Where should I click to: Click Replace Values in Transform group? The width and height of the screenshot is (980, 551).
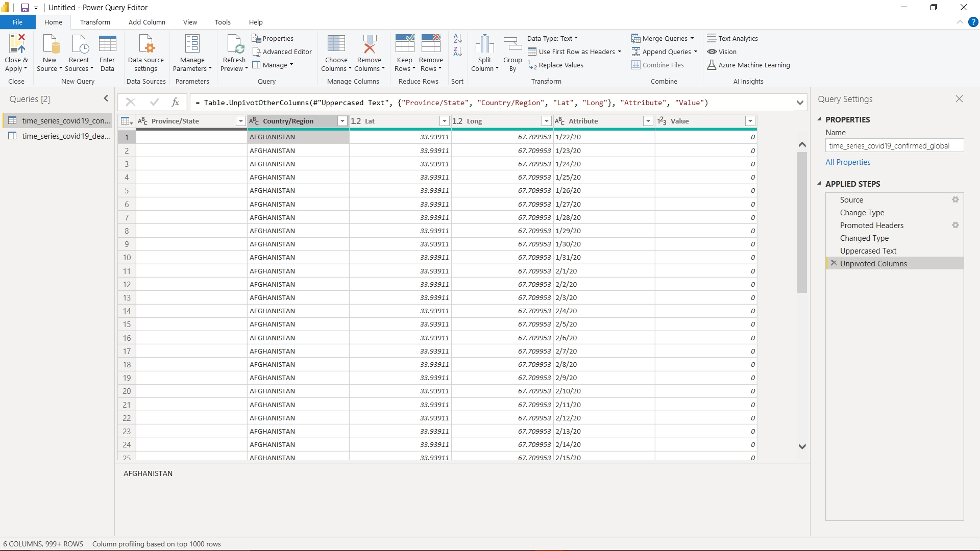pos(555,65)
